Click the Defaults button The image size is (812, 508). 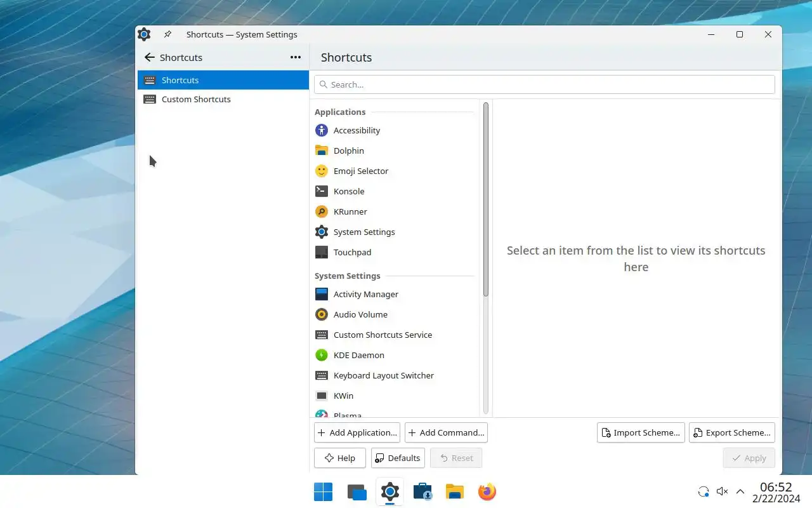(x=398, y=458)
